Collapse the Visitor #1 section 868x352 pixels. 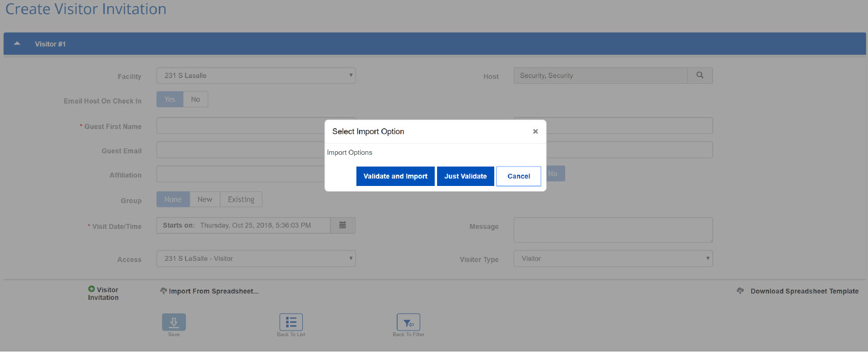(x=17, y=44)
